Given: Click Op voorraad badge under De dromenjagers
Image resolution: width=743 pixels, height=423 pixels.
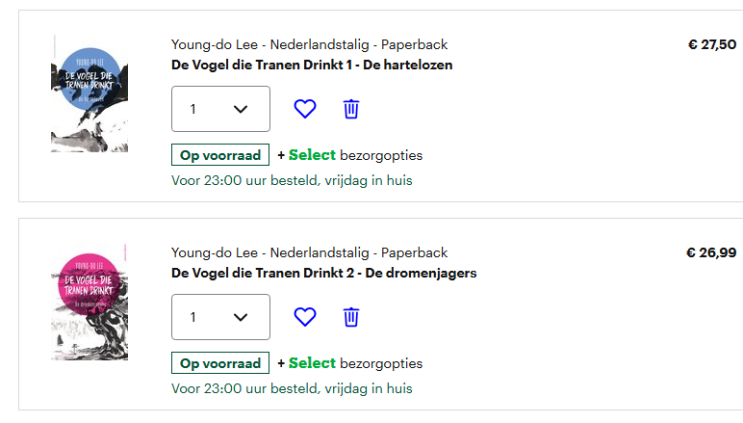Looking at the screenshot, I should pyautogui.click(x=220, y=363).
